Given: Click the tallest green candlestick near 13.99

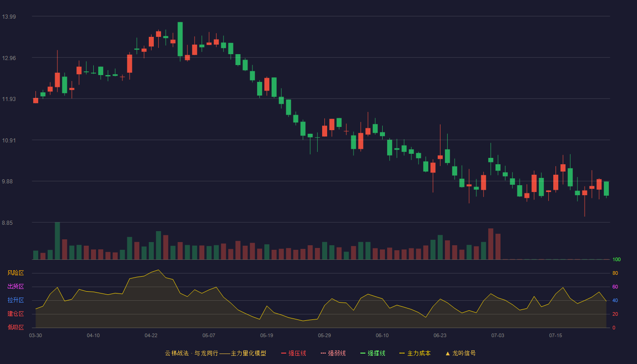Looking at the screenshot, I should pyautogui.click(x=180, y=39).
